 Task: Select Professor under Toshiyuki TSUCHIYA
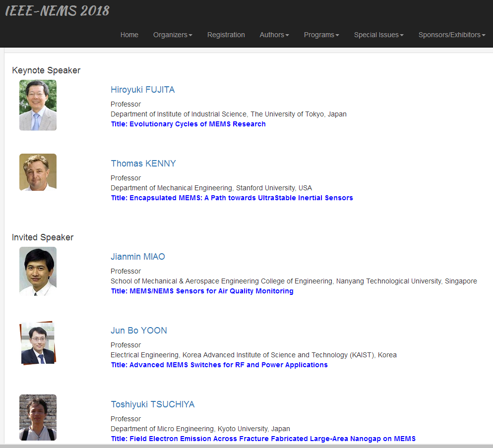pyautogui.click(x=126, y=418)
